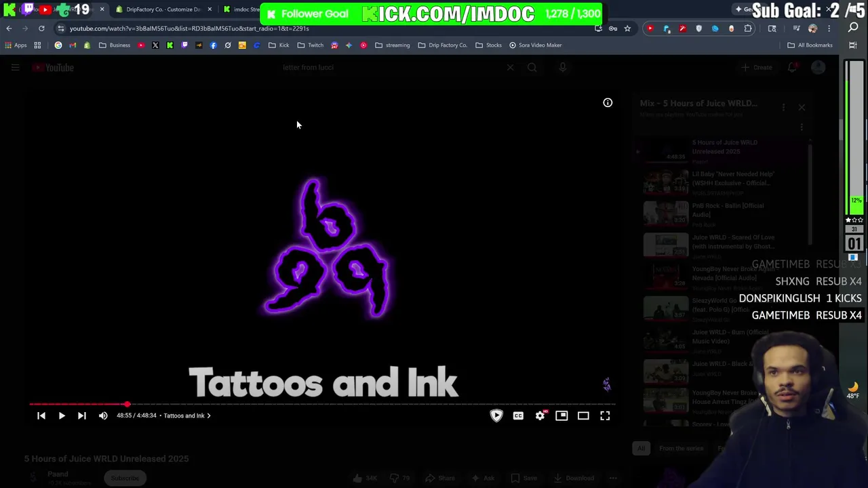Submit search with magnifier button
The image size is (868, 488).
[532, 67]
